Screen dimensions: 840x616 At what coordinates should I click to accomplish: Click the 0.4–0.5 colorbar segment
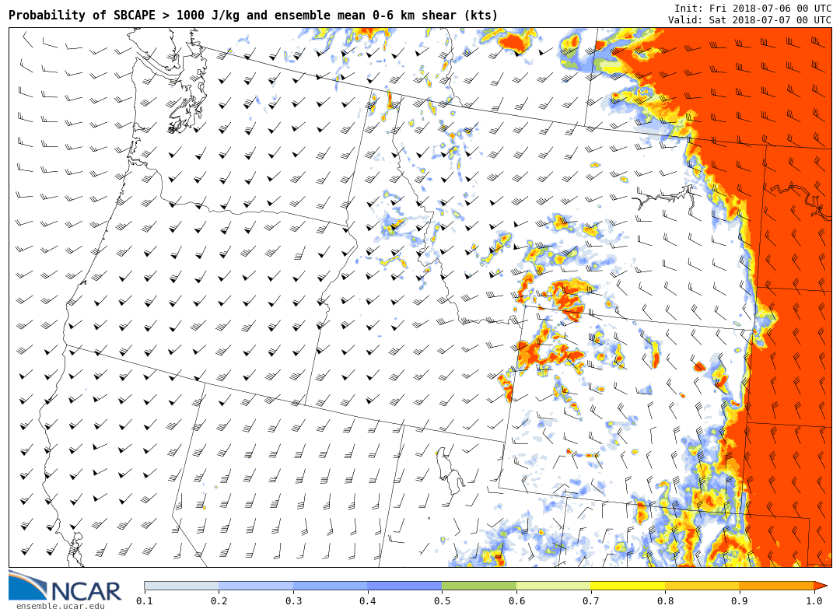[x=405, y=586]
